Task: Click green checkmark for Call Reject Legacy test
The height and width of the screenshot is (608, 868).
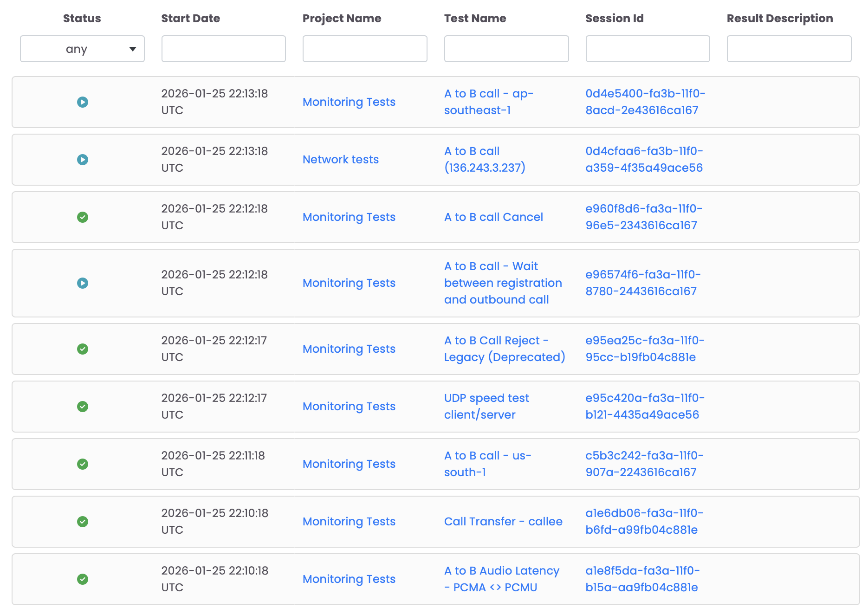Action: click(x=83, y=349)
